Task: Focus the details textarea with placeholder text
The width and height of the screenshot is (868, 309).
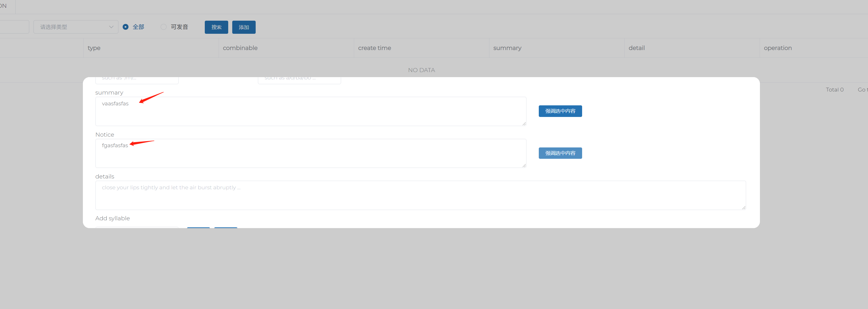Action: [x=420, y=195]
